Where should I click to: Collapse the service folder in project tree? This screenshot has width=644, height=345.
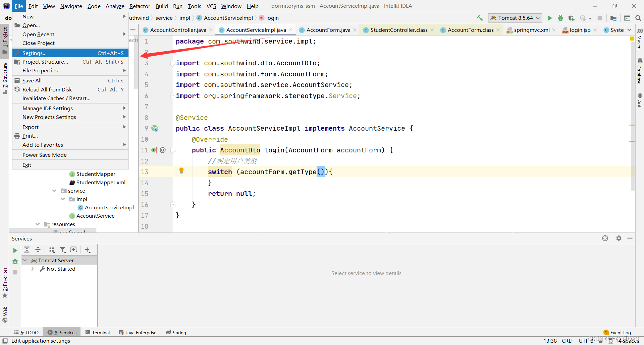(x=54, y=191)
